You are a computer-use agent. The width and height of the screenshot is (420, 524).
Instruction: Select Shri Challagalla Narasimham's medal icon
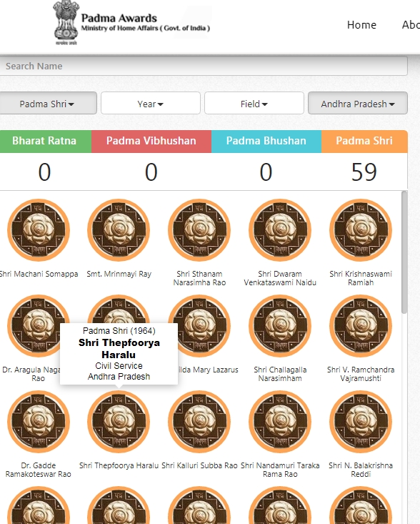coord(280,326)
